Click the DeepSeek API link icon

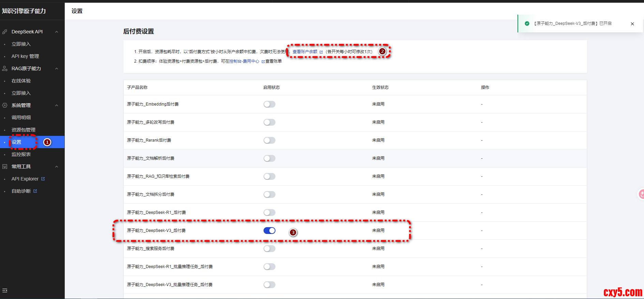click(x=5, y=32)
